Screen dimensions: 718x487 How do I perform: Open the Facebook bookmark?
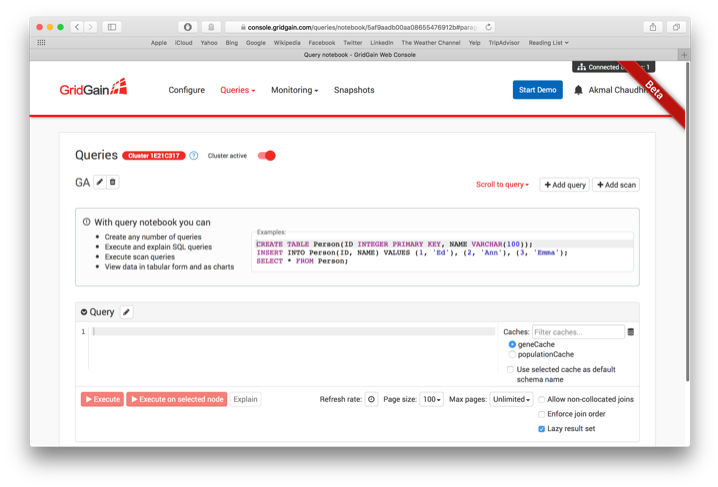(x=321, y=43)
